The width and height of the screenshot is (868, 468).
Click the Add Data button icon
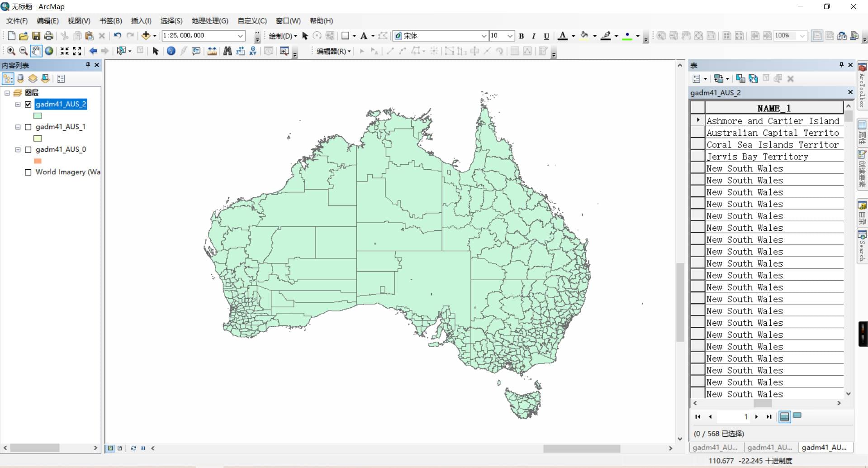click(146, 35)
